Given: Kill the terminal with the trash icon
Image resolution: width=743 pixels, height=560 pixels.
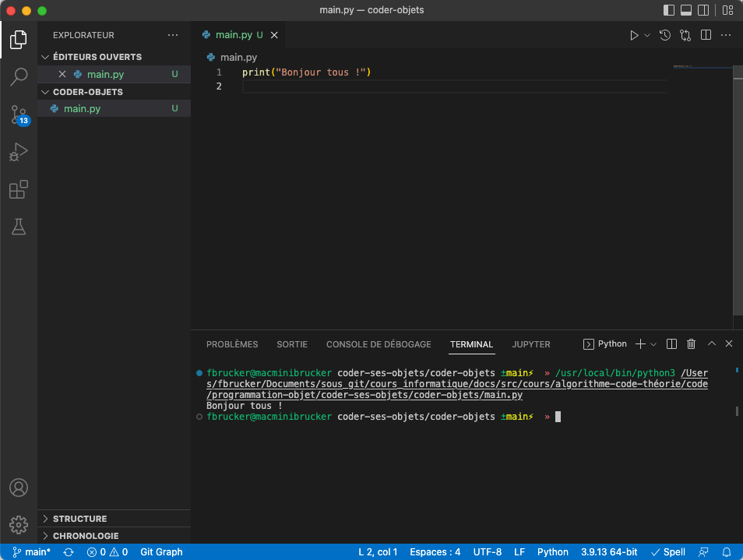Looking at the screenshot, I should [x=692, y=343].
